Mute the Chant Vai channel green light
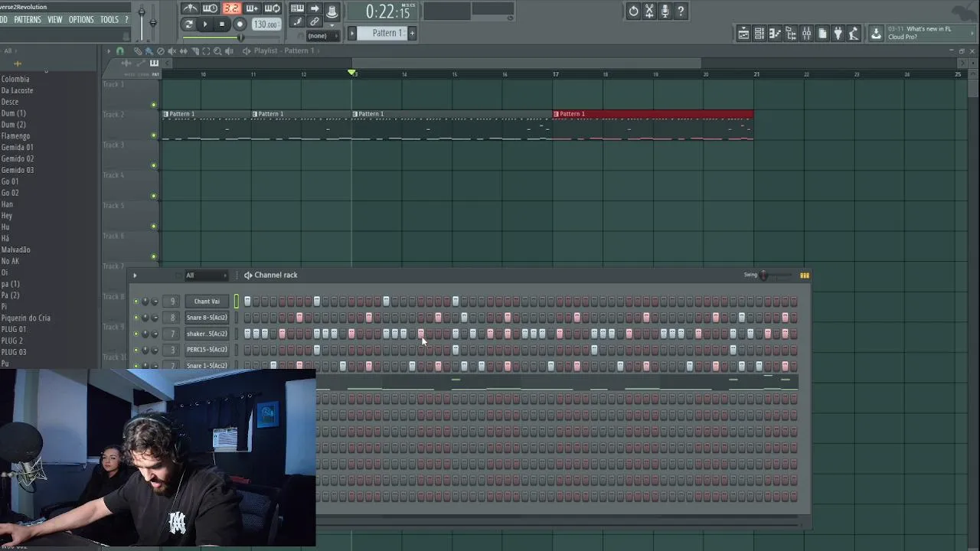 coord(136,302)
